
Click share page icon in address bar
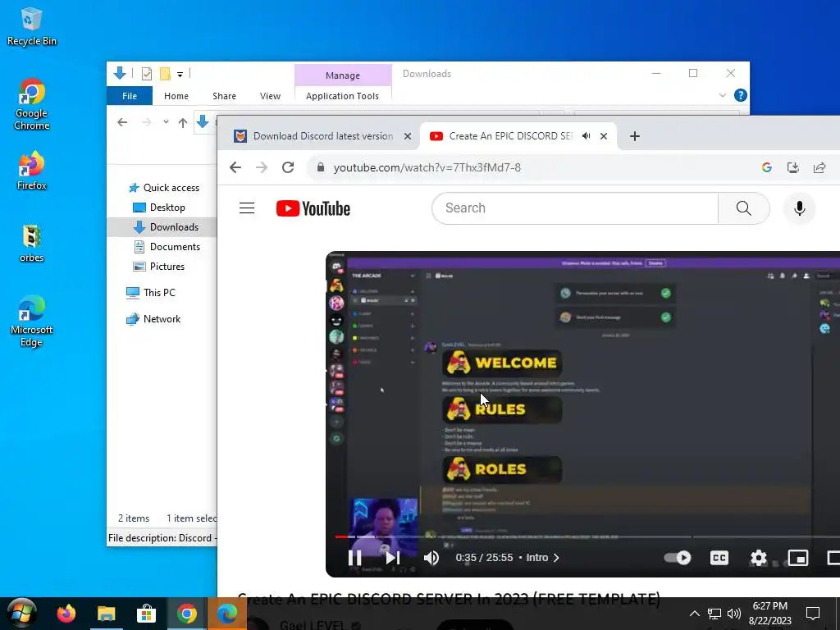(819, 167)
